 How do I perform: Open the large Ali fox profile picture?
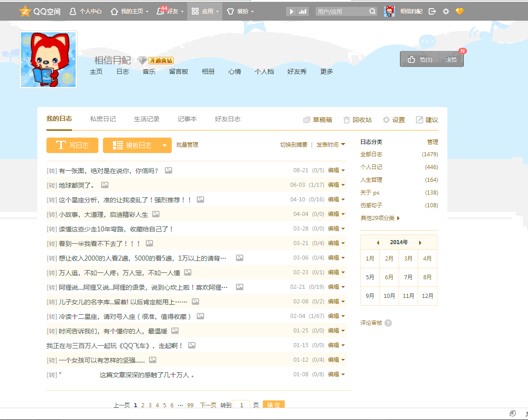click(48, 60)
